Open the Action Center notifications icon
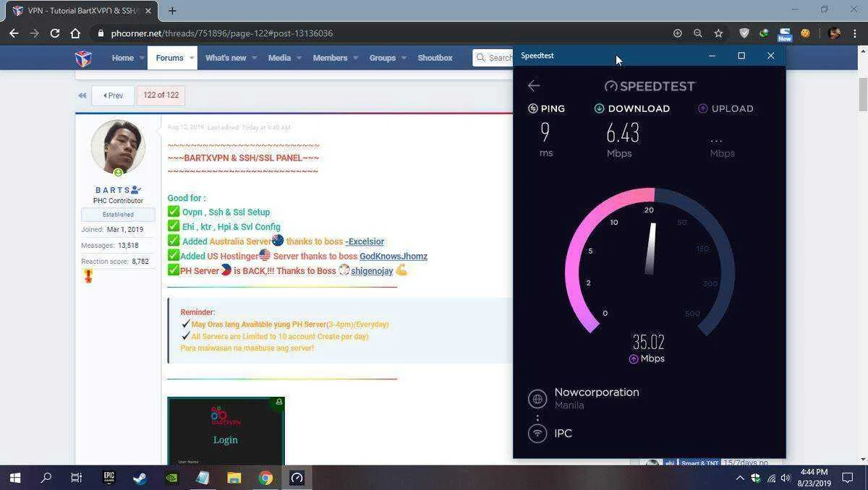868x490 pixels. pos(848,478)
